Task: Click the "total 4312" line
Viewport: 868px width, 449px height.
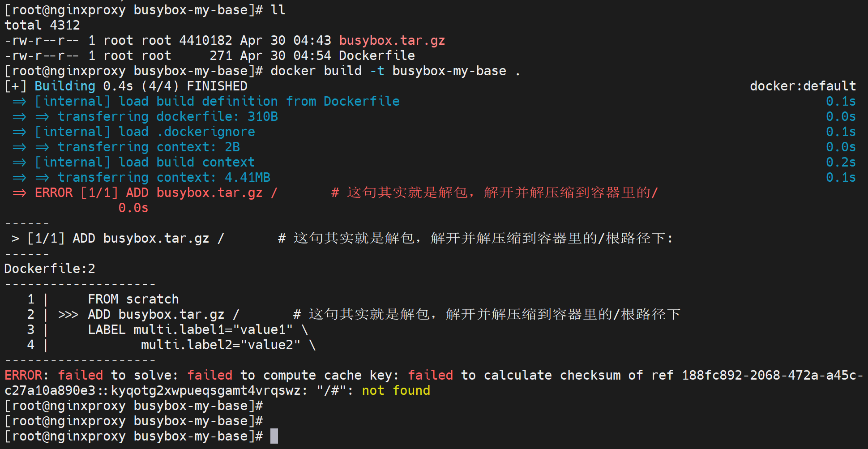Action: point(42,25)
